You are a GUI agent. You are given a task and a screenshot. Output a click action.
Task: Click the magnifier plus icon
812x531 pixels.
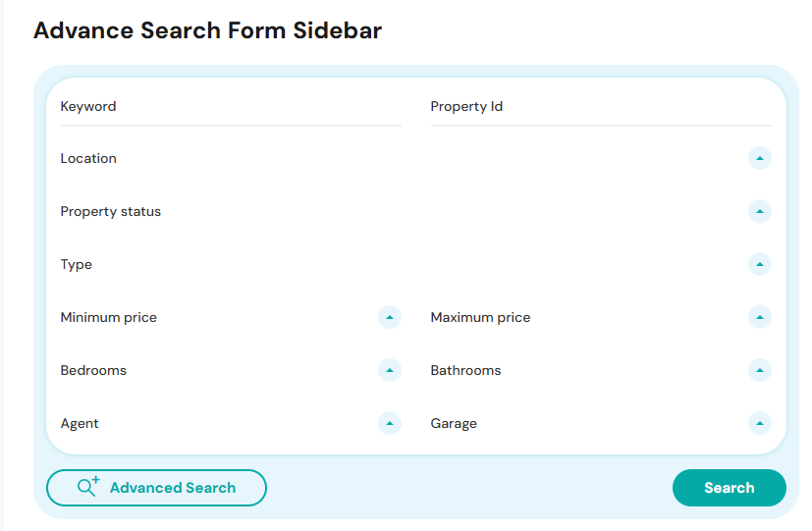(x=88, y=487)
